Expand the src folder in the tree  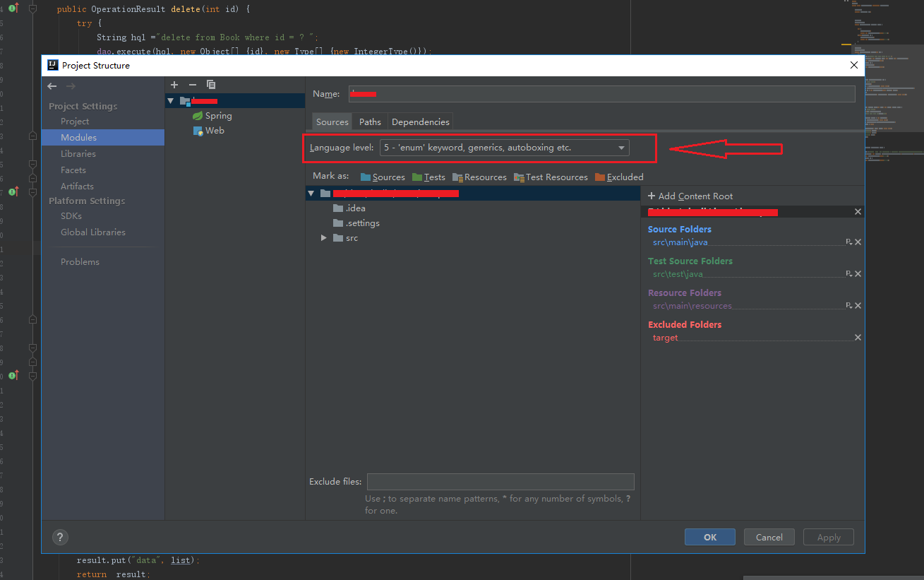coord(323,237)
